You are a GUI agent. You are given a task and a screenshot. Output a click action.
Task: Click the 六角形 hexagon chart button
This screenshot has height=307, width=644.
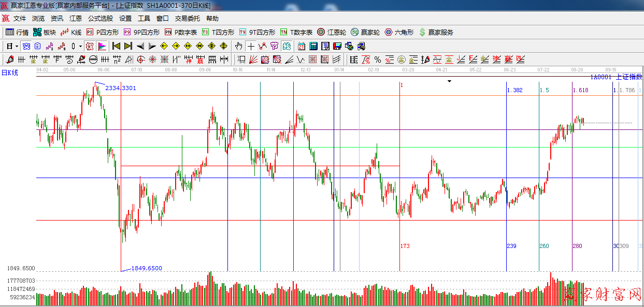tap(399, 32)
